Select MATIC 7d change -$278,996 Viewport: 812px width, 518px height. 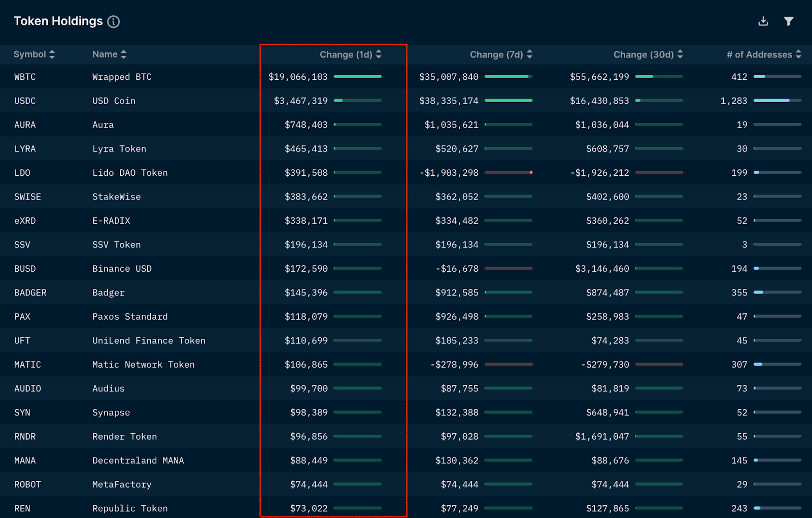point(454,365)
